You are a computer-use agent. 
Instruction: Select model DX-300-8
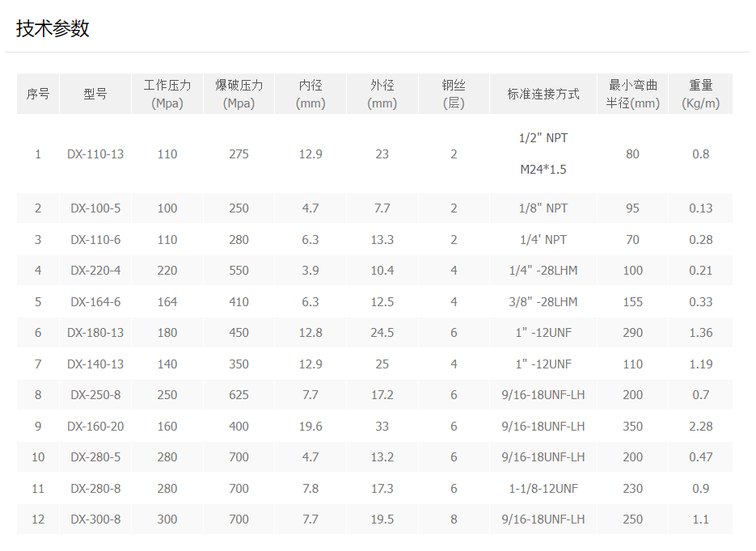[x=95, y=519]
